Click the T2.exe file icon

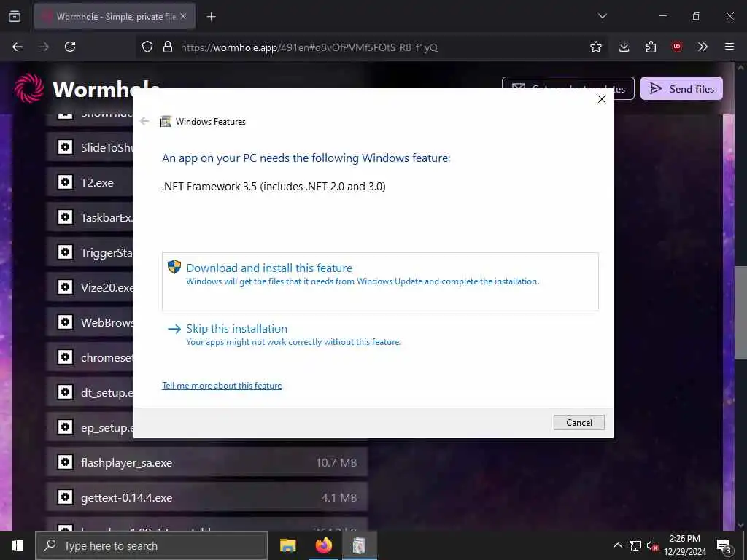(x=65, y=182)
